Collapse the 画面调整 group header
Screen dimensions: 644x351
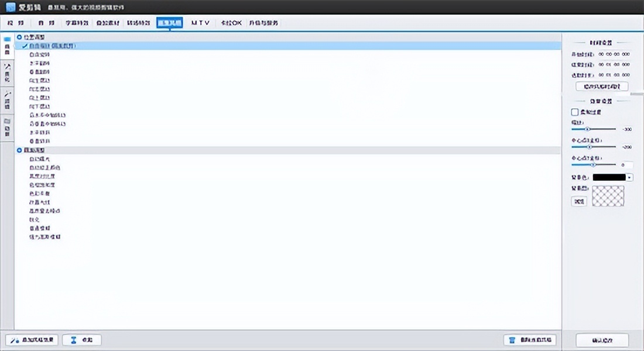coord(288,150)
